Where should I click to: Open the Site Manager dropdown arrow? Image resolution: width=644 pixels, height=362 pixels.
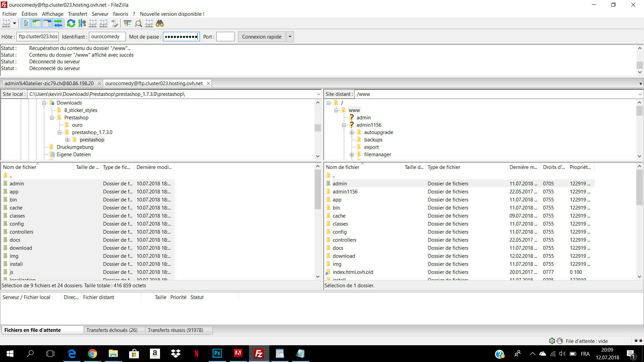click(x=14, y=23)
